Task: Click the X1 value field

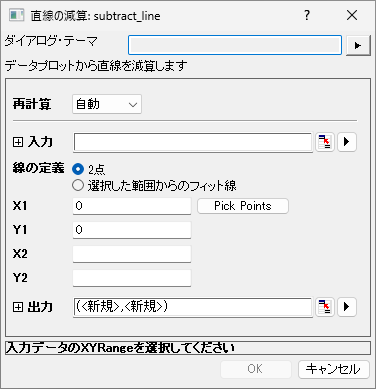Action: pyautogui.click(x=132, y=206)
